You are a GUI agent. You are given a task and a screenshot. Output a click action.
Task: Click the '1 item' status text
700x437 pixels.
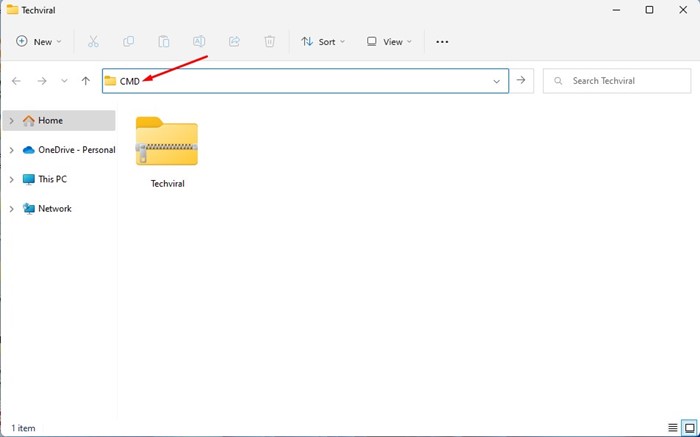pyautogui.click(x=23, y=428)
